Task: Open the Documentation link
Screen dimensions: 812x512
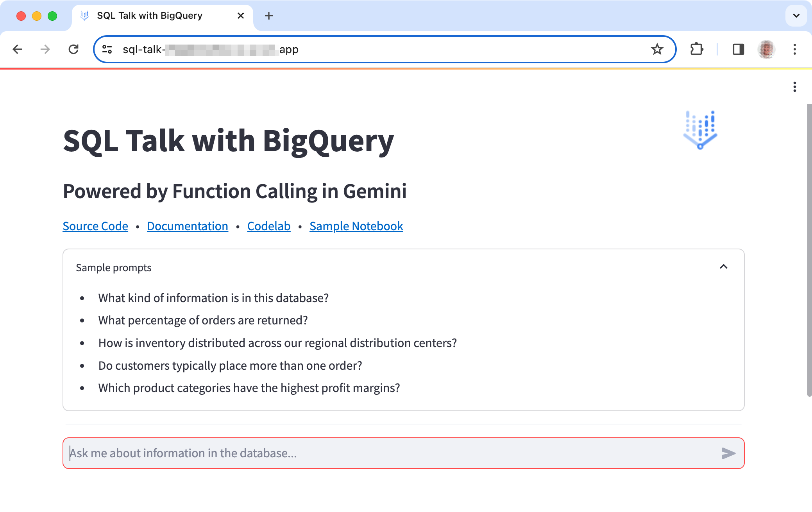Action: [188, 226]
